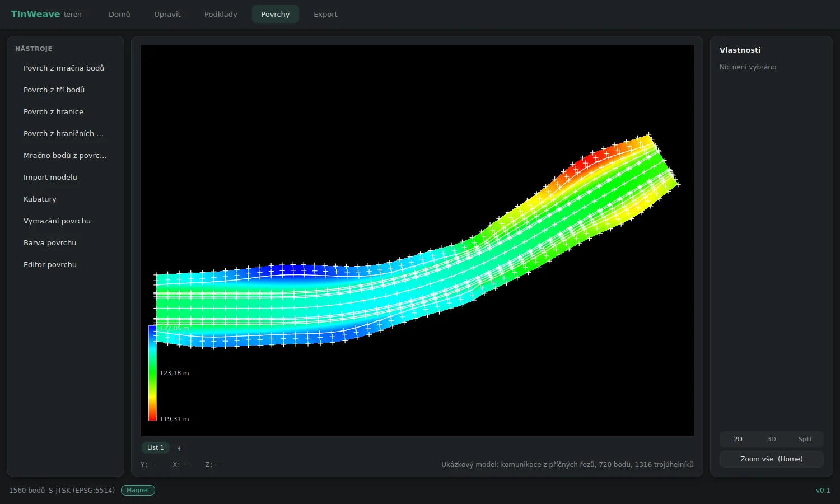Click the Vlastnosti panel heading
Viewport: 840px width, 504px height.
pyautogui.click(x=740, y=50)
